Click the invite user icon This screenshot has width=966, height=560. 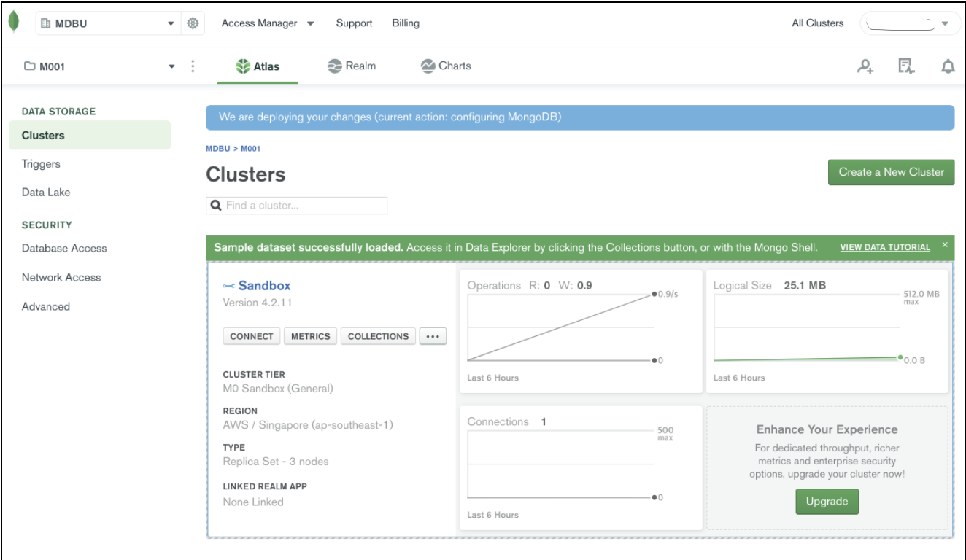coord(865,66)
